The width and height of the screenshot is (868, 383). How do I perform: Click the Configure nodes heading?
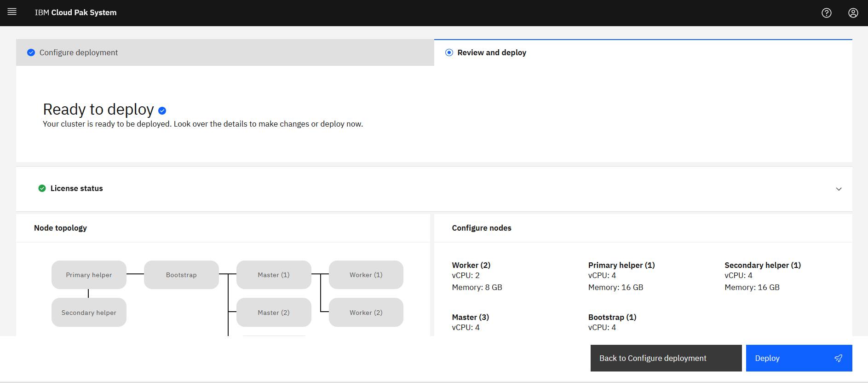(x=482, y=228)
